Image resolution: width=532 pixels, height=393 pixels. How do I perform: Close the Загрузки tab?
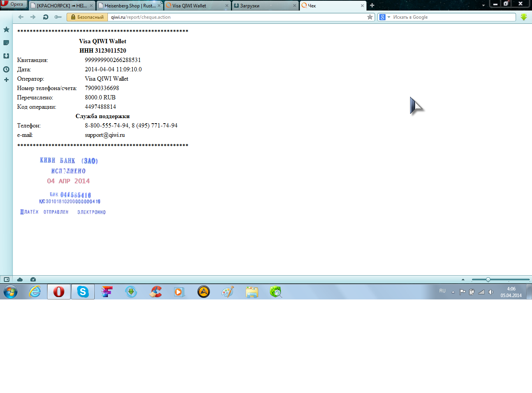coord(294,6)
